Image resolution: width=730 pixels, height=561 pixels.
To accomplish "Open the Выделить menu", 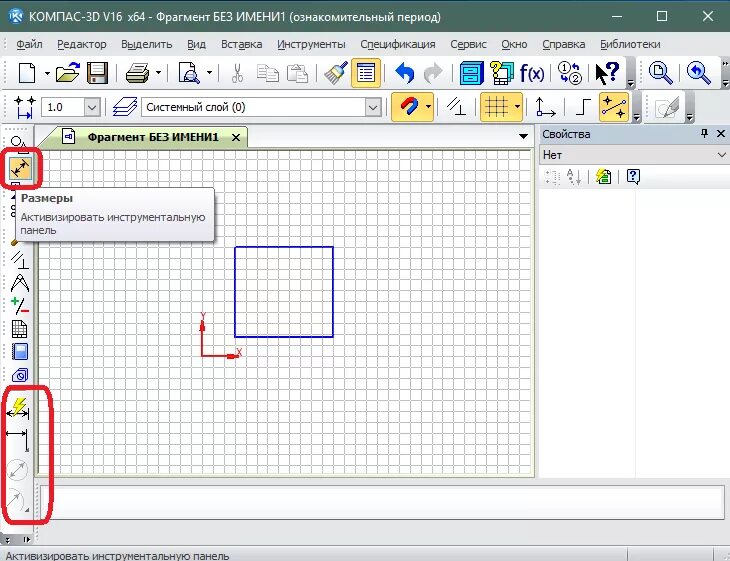I will (x=147, y=44).
